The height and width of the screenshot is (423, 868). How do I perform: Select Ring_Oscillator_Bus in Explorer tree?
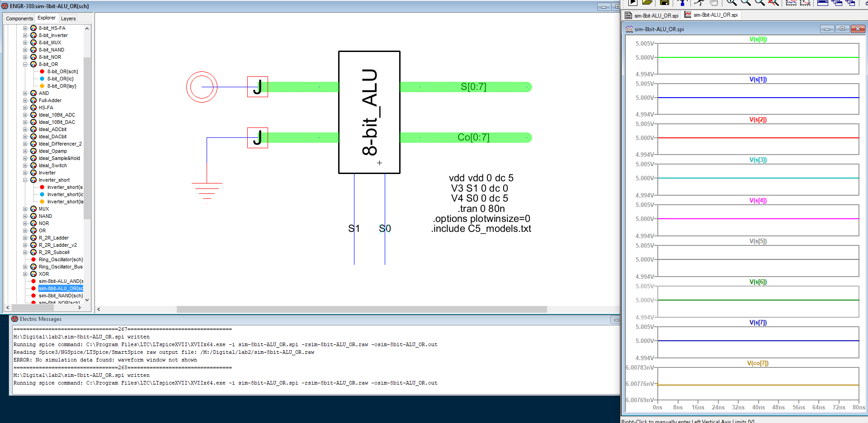point(61,267)
